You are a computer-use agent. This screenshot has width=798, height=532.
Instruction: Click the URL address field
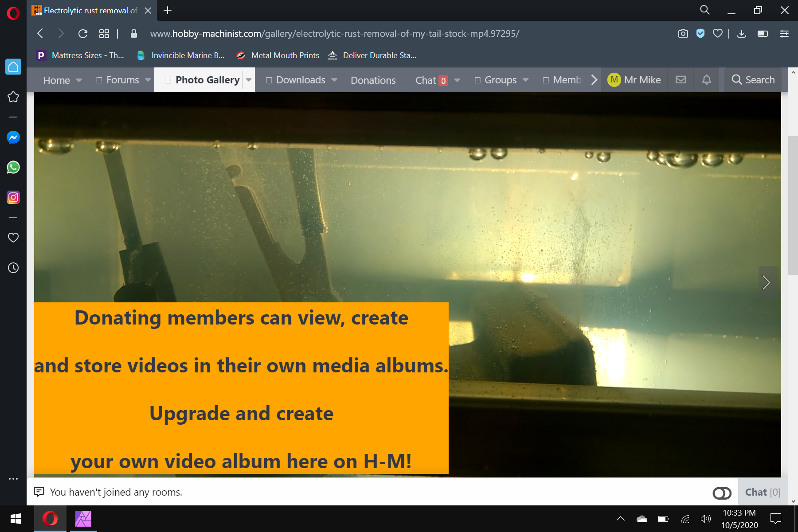click(x=335, y=33)
